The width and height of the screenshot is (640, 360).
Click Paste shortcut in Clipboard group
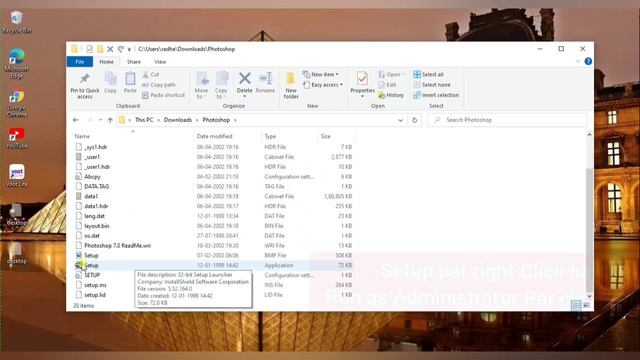tap(163, 95)
